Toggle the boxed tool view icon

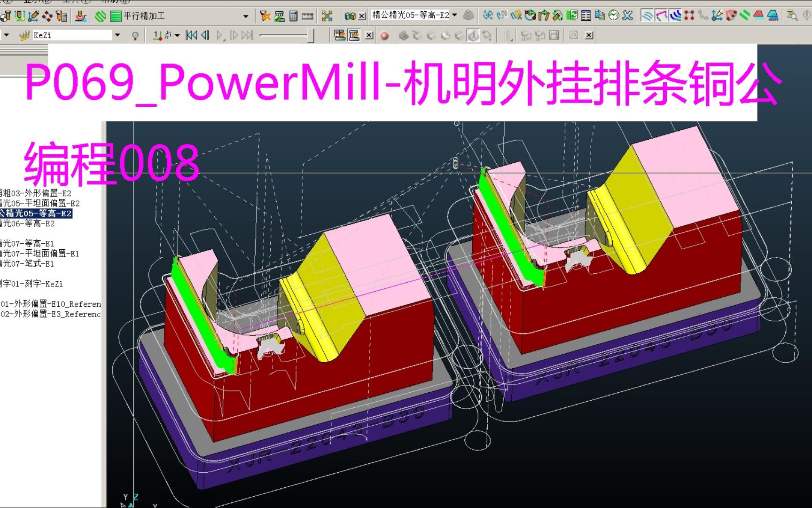(x=354, y=35)
